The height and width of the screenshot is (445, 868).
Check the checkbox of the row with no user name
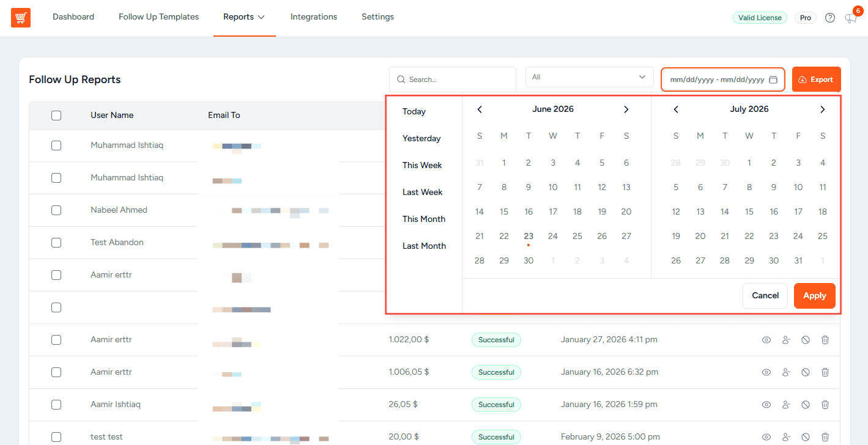[x=56, y=307]
